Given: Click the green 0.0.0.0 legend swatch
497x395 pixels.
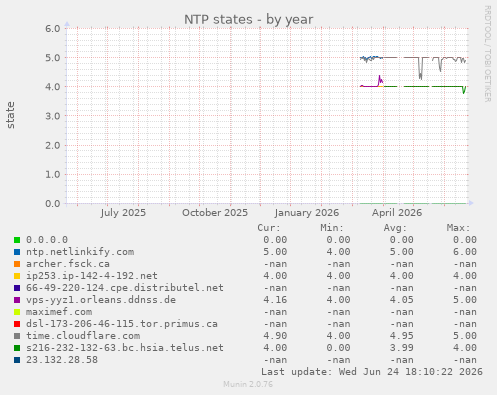Looking at the screenshot, I should 17,240.
